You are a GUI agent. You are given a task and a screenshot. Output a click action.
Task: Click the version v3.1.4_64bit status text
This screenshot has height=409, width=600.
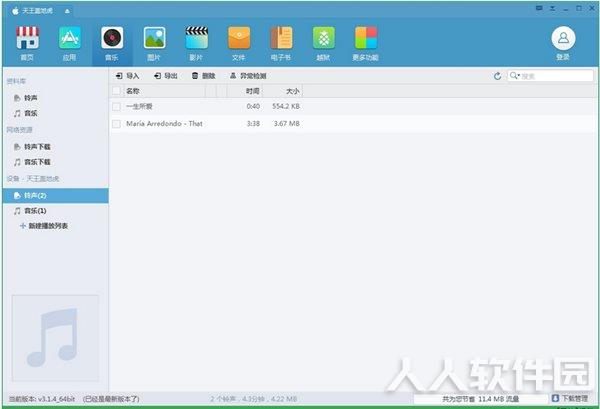click(x=42, y=399)
